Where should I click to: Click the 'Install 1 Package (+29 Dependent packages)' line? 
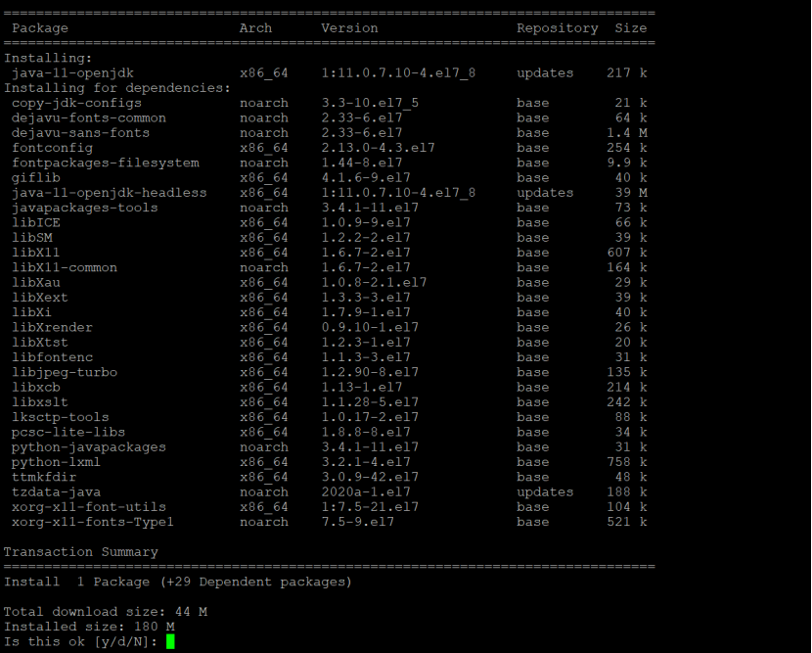(x=178, y=583)
